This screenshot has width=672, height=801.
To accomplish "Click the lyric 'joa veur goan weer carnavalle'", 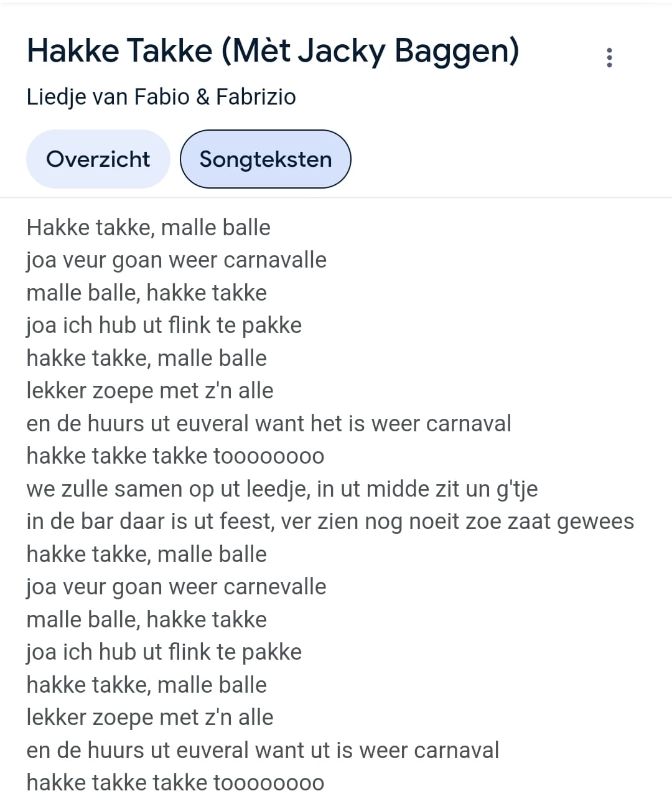I will coord(176,260).
